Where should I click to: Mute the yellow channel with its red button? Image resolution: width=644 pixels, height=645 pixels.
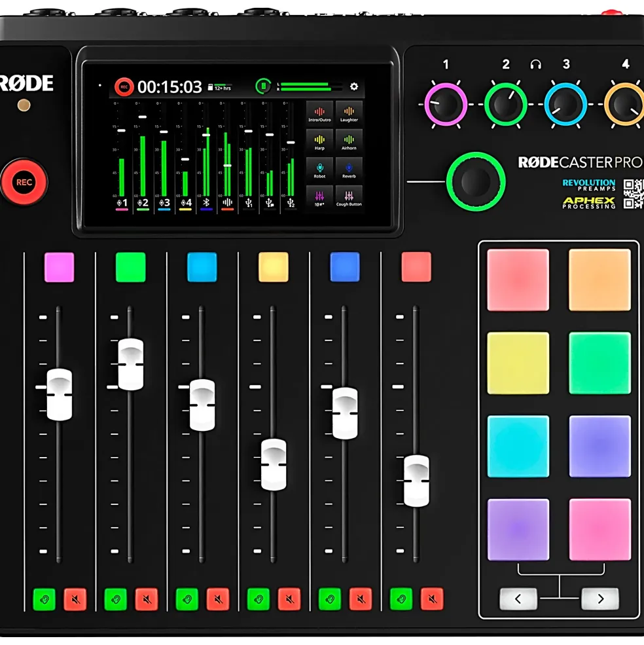click(289, 599)
